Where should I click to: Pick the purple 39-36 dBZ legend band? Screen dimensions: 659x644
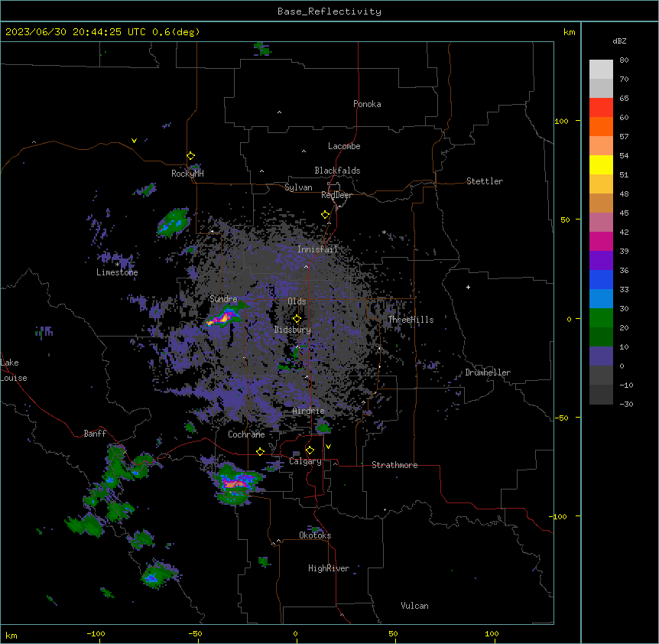601,261
